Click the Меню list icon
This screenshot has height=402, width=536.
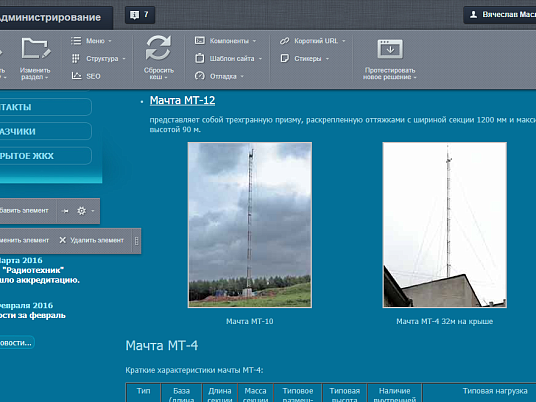[x=76, y=41]
